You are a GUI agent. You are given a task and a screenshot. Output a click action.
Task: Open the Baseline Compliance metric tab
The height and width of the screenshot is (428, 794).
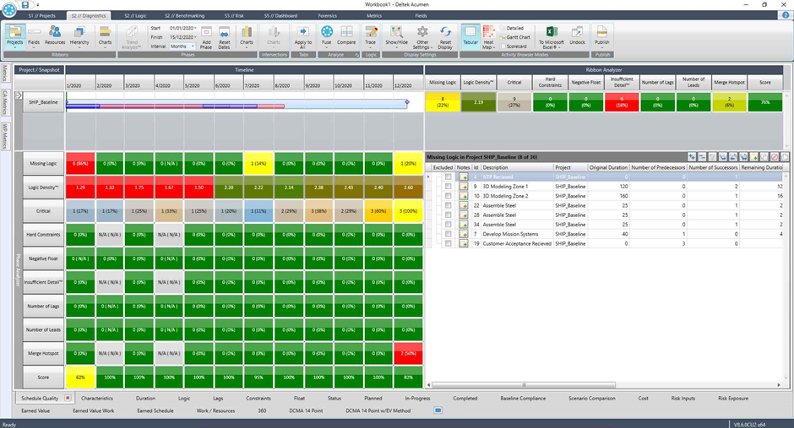pos(523,398)
